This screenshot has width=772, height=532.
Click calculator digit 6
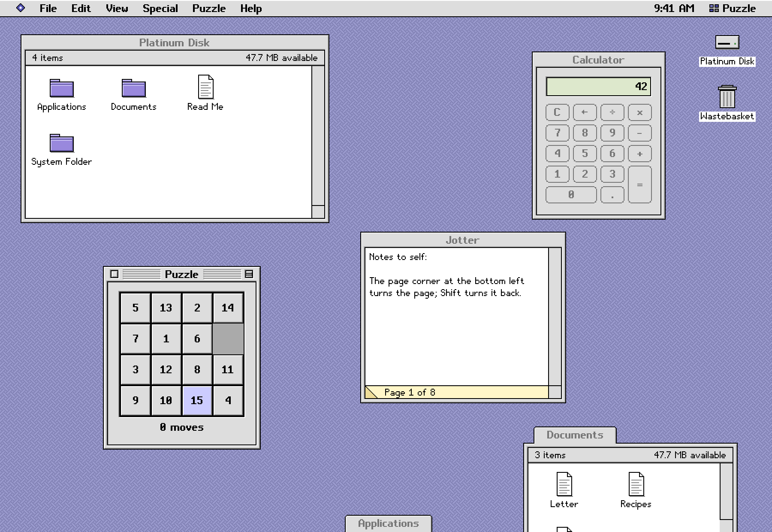[612, 154]
